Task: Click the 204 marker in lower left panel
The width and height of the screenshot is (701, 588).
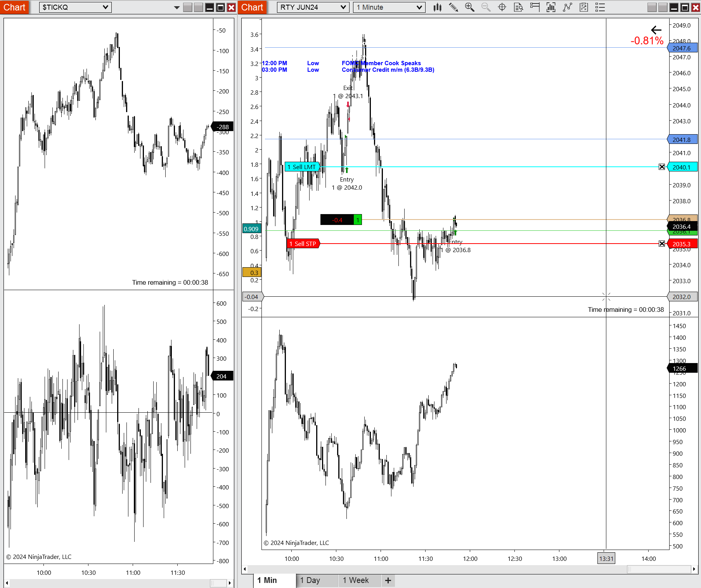Action: click(x=222, y=376)
